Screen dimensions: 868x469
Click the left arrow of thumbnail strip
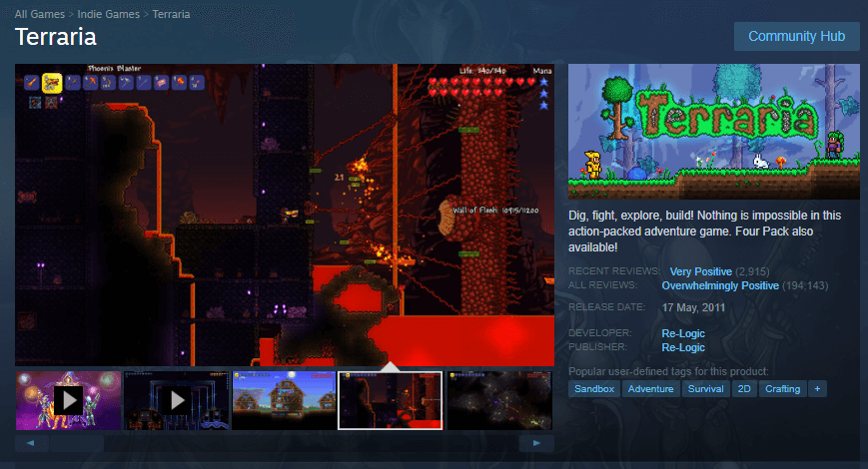pyautogui.click(x=30, y=443)
